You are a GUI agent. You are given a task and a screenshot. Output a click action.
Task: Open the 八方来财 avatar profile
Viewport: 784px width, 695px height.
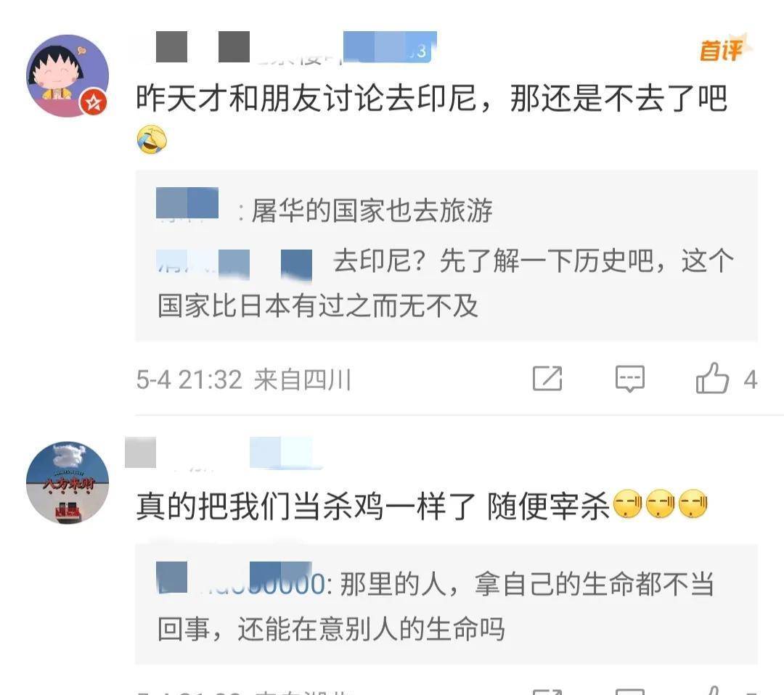[x=67, y=482]
